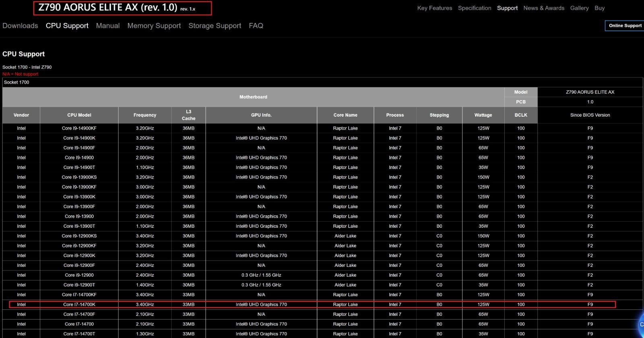
Task: Click the Z790 AORUS ELITE AX product title
Action: pos(107,8)
